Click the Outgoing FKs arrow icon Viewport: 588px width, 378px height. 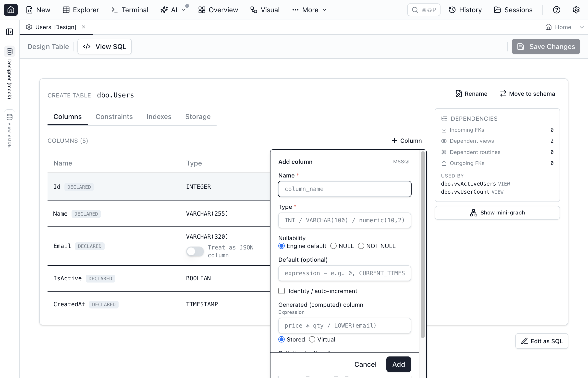pos(444,163)
